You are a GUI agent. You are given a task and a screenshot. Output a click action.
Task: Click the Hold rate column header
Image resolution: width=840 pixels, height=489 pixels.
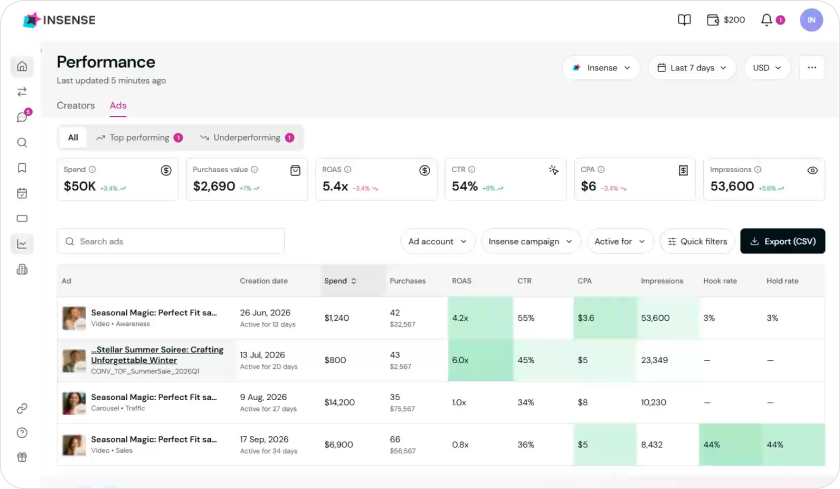click(x=782, y=281)
